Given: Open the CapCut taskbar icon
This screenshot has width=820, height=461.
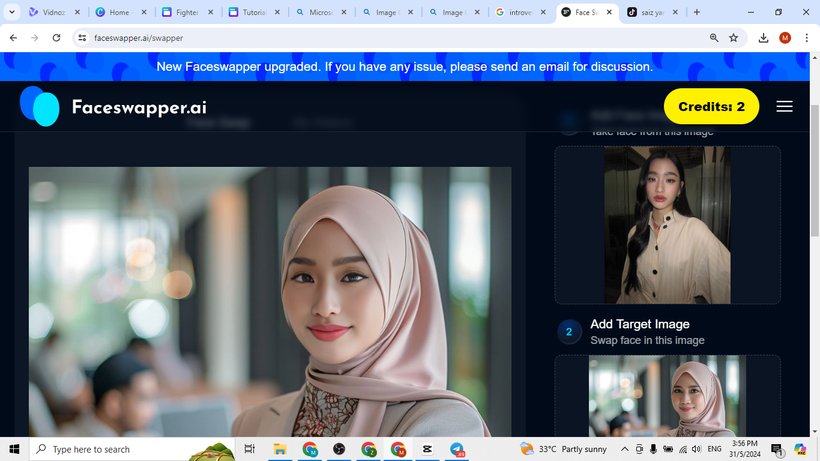Looking at the screenshot, I should 427,449.
